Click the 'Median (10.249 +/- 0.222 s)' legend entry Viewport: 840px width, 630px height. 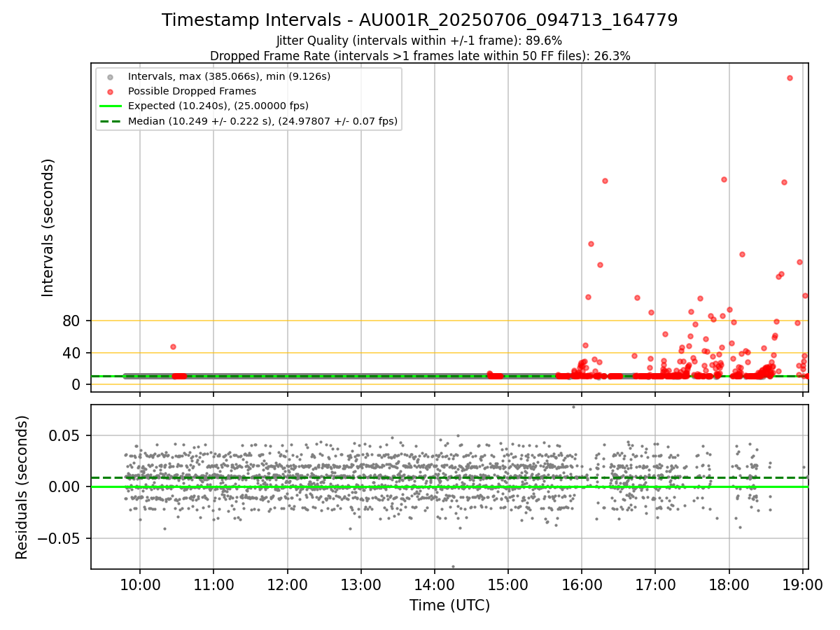point(262,121)
